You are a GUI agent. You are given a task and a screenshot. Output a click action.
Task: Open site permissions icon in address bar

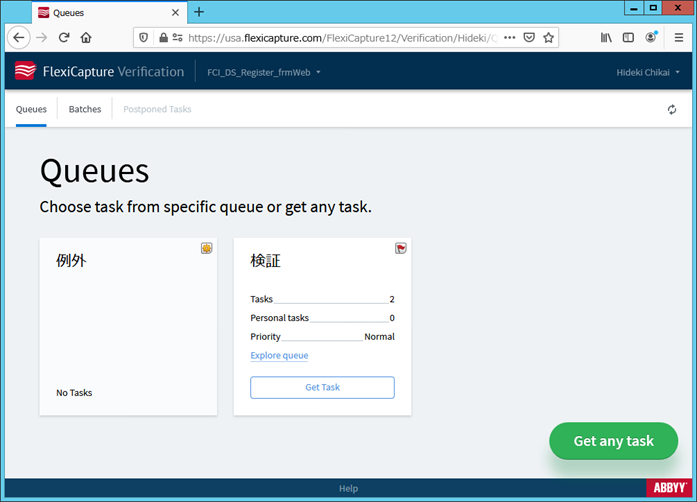click(x=177, y=38)
